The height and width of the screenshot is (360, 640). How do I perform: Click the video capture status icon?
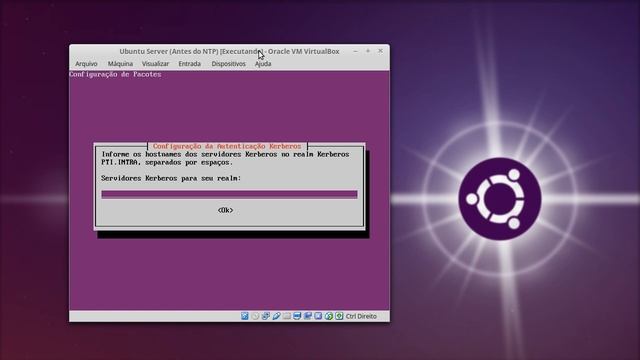(308, 316)
